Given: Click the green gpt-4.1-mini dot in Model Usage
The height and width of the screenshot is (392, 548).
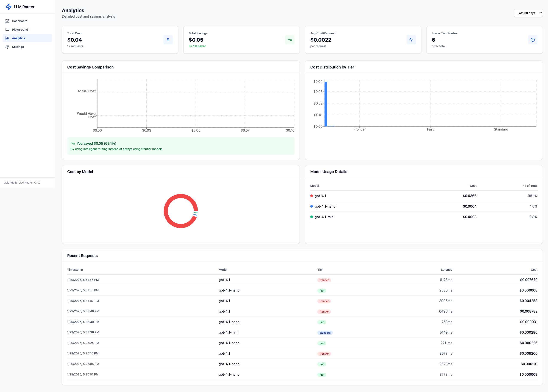Looking at the screenshot, I should coord(311,217).
